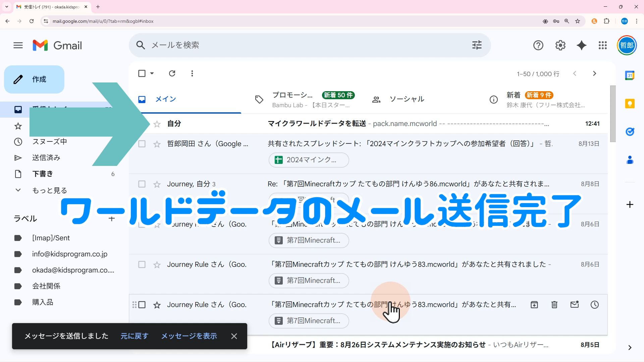The image size is (644, 362).
Task: Expand もっと見る in the sidebar
Action: point(49,190)
